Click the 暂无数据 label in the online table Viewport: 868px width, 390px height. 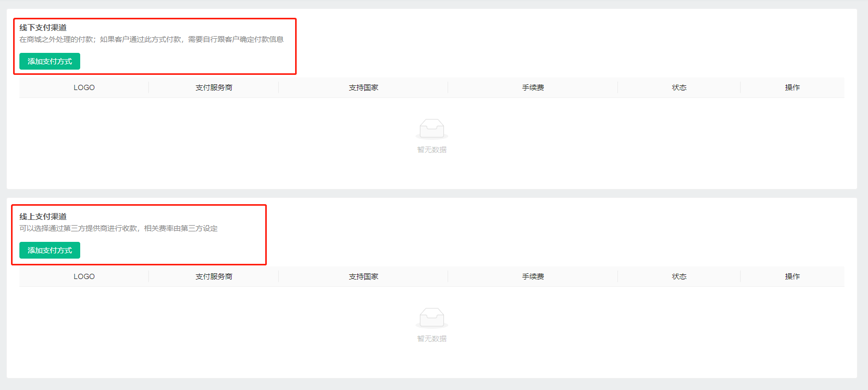432,339
